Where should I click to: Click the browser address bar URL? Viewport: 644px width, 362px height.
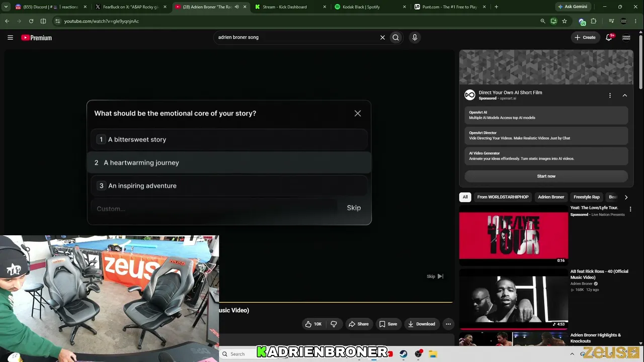(x=102, y=21)
